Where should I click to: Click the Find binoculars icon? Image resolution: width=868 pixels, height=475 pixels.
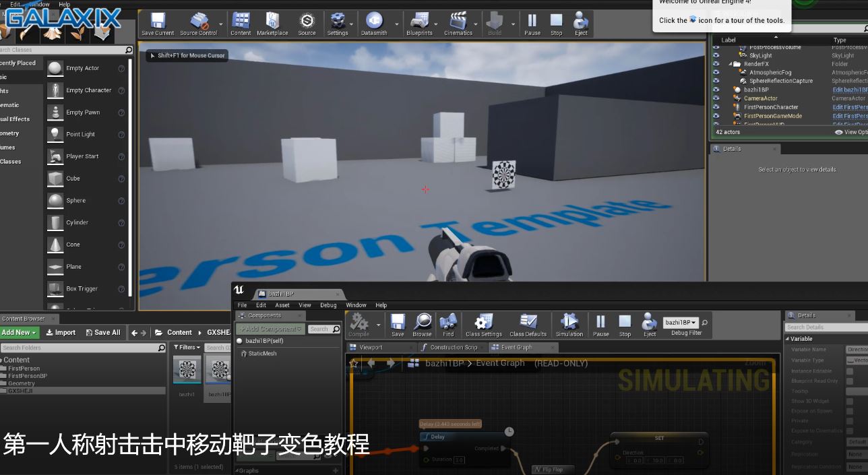pos(448,323)
